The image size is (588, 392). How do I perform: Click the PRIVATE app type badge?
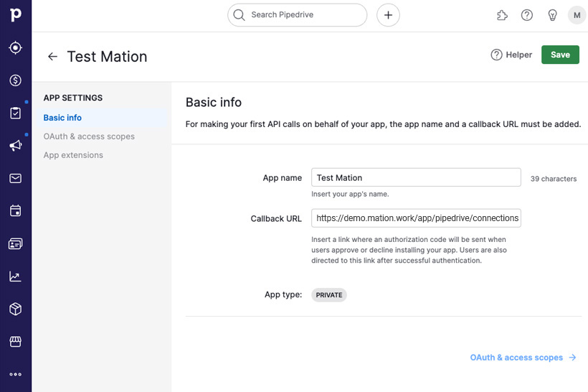click(329, 295)
